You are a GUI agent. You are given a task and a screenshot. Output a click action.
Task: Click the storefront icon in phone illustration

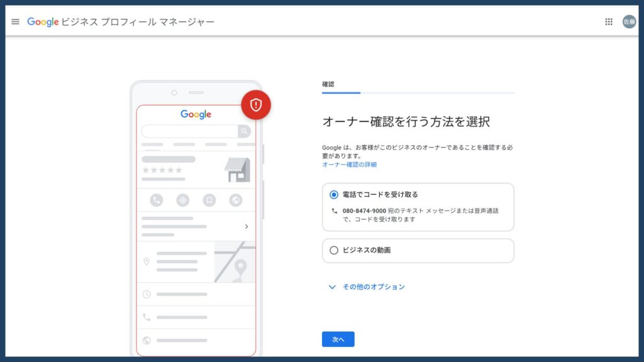point(237,170)
